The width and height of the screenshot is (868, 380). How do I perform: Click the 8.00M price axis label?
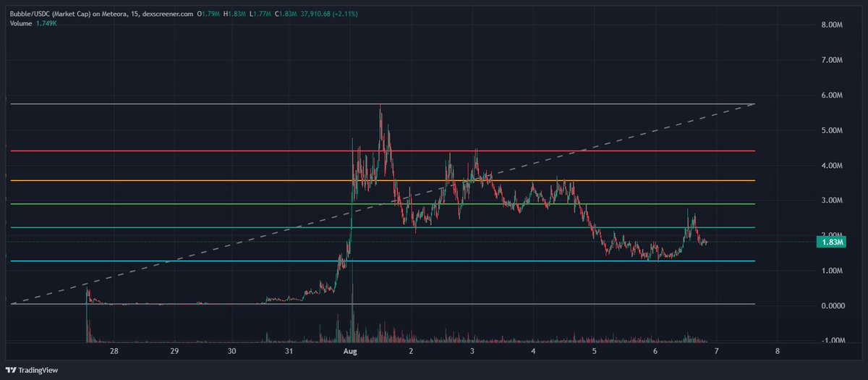(x=833, y=25)
